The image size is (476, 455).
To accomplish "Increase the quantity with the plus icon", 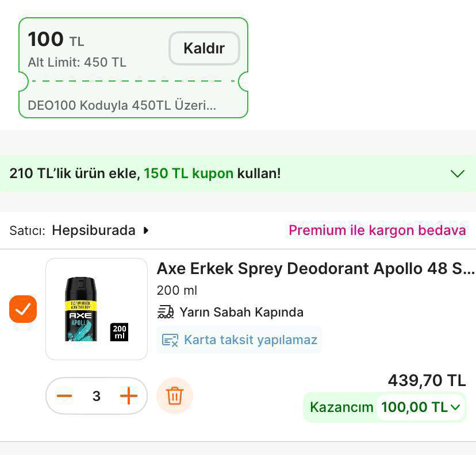I will 129,396.
